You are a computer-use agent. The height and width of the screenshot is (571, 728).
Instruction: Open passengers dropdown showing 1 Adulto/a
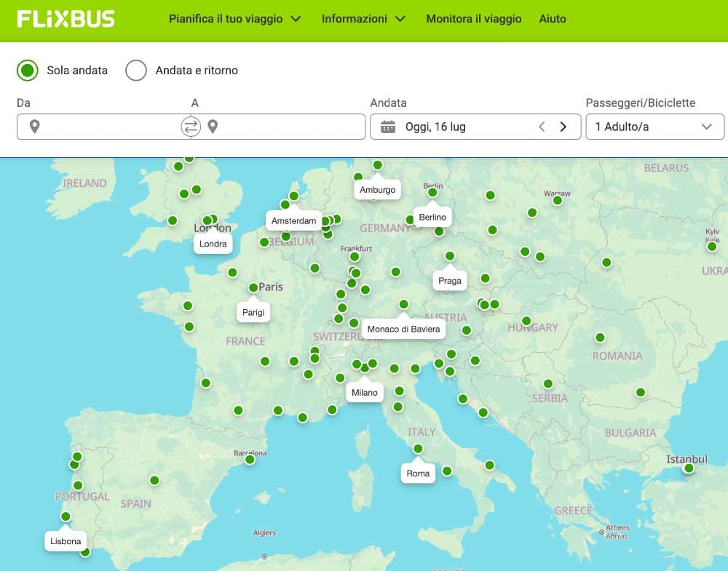[654, 127]
